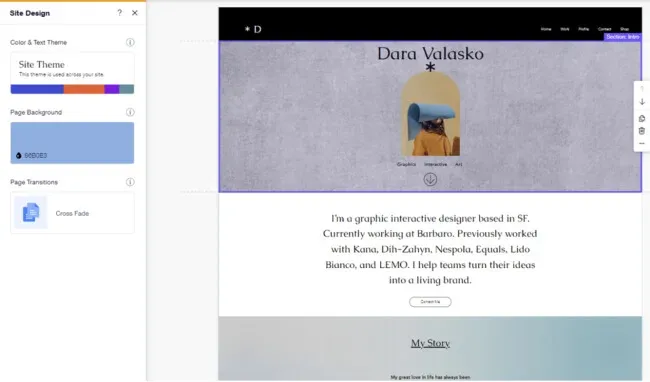650x382 pixels.
Task: Open more section options ellipsis
Action: tap(642, 143)
